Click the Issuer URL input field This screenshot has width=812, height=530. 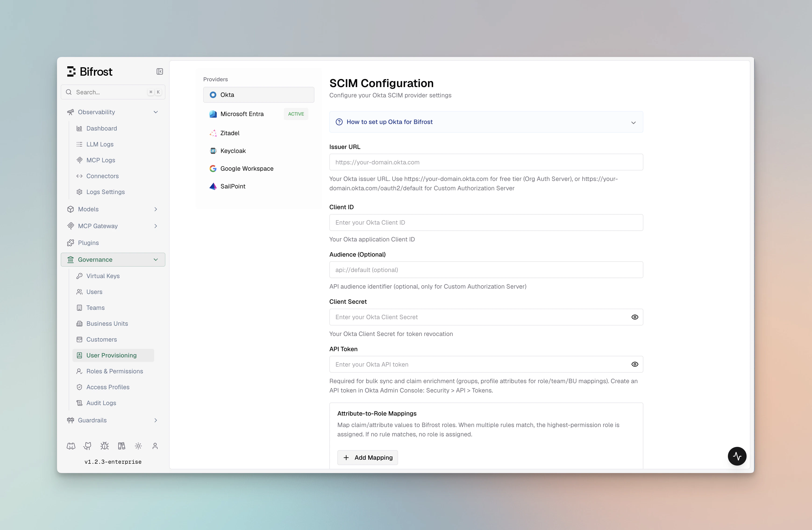tap(486, 162)
